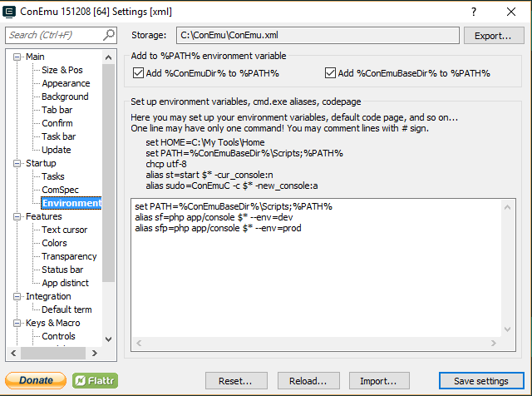Collapse the Features tree node
Screen dimensions: 532x396
click(x=17, y=216)
